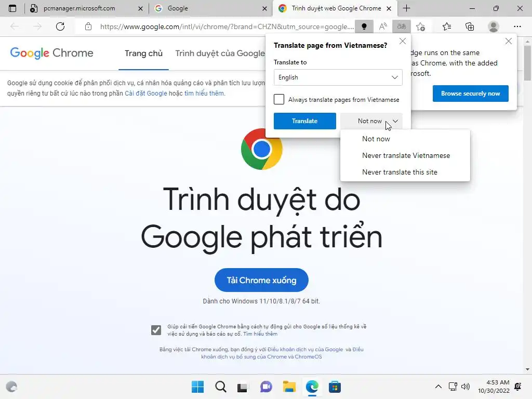Screen dimensions: 532x399
Task: Close the pcmanager.microsoft.com tab
Action: pyautogui.click(x=140, y=8)
